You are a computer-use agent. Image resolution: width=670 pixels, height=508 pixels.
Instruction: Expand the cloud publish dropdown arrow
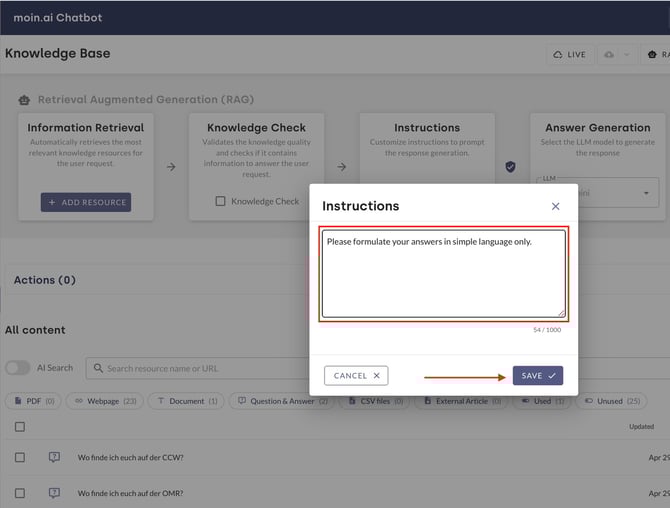627,54
